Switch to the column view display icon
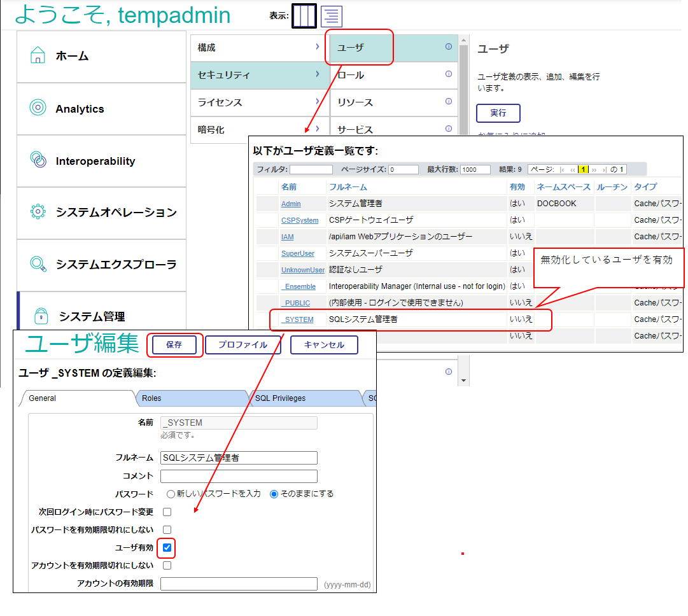Screen dimensions: 688x616 click(304, 16)
